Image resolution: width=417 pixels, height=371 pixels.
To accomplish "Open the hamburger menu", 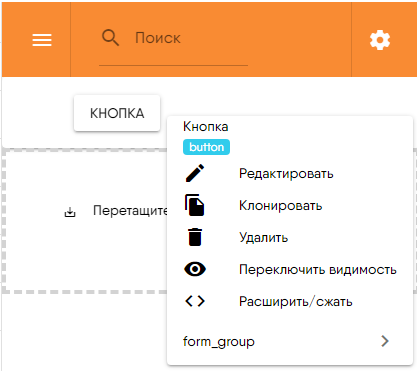I will pyautogui.click(x=42, y=40).
